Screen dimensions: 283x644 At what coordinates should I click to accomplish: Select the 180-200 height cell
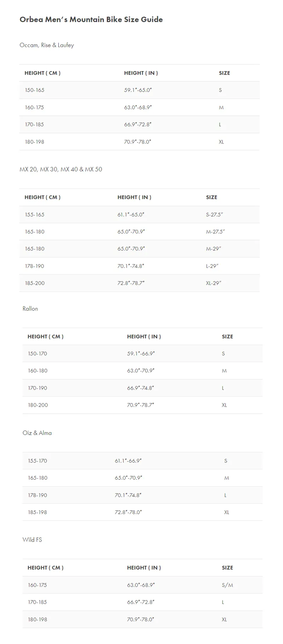point(38,405)
